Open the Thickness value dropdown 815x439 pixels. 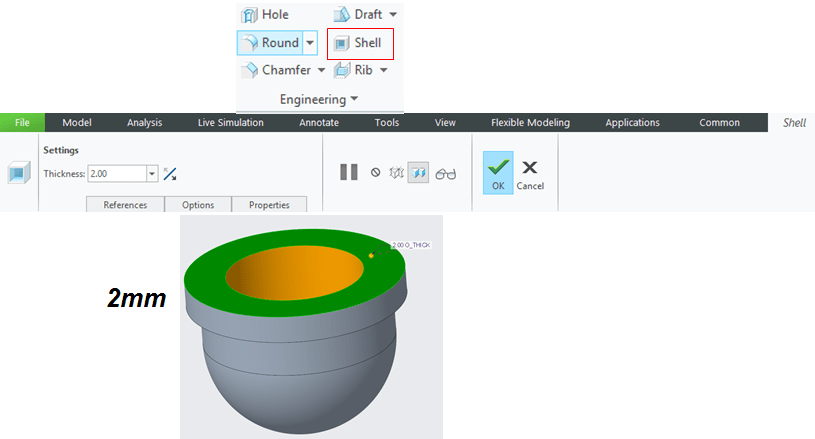pos(152,174)
